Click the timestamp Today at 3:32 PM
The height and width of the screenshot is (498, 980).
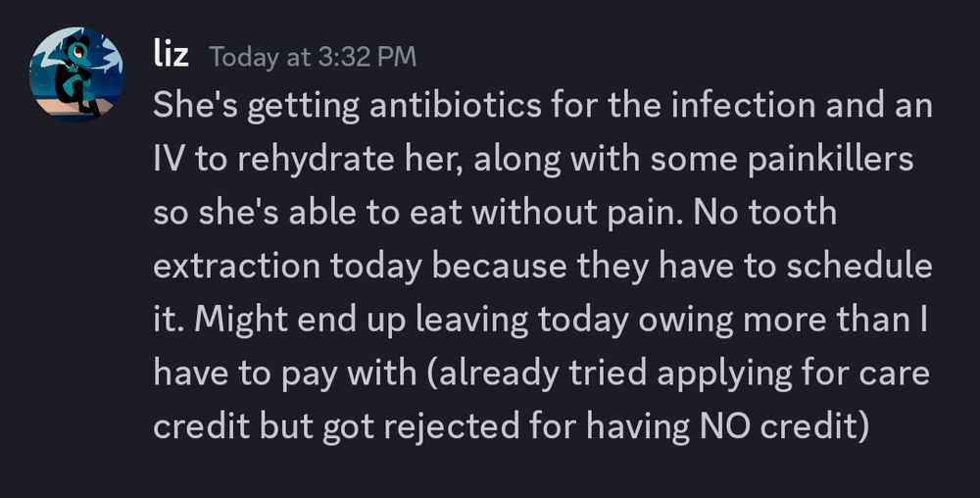click(x=313, y=57)
